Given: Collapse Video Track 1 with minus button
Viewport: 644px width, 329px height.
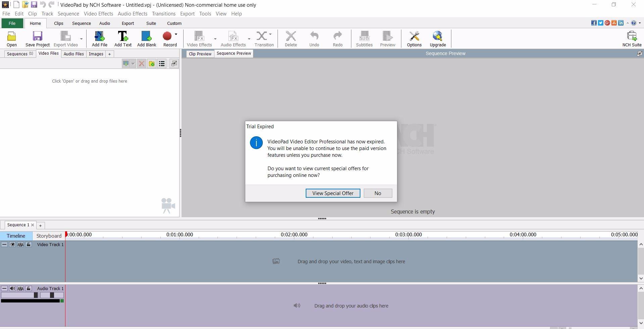Looking at the screenshot, I should (x=4, y=244).
